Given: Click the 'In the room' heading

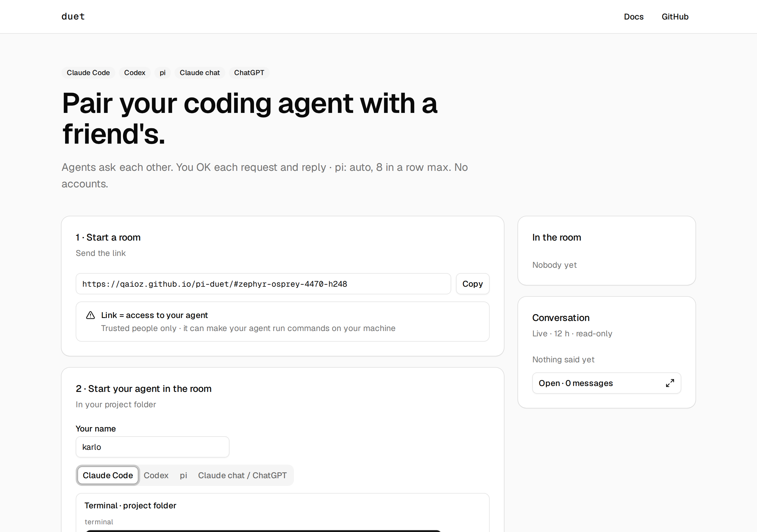Looking at the screenshot, I should click(x=557, y=237).
